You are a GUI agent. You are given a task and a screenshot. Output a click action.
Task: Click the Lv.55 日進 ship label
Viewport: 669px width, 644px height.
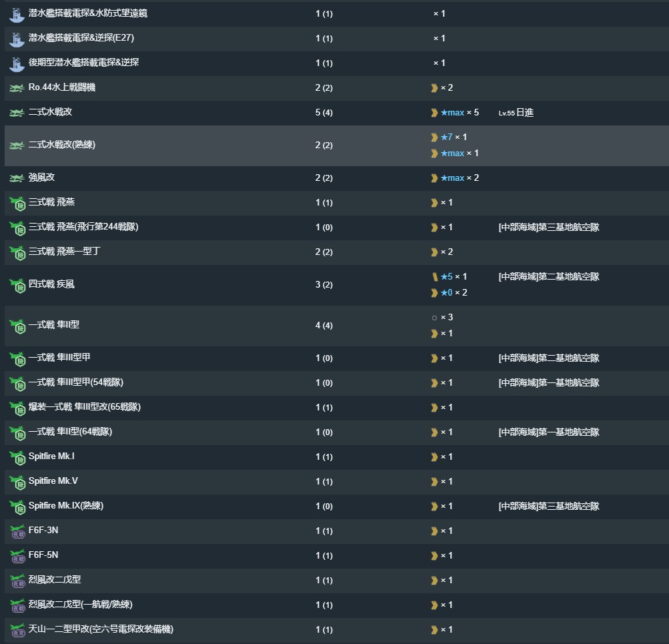point(516,113)
